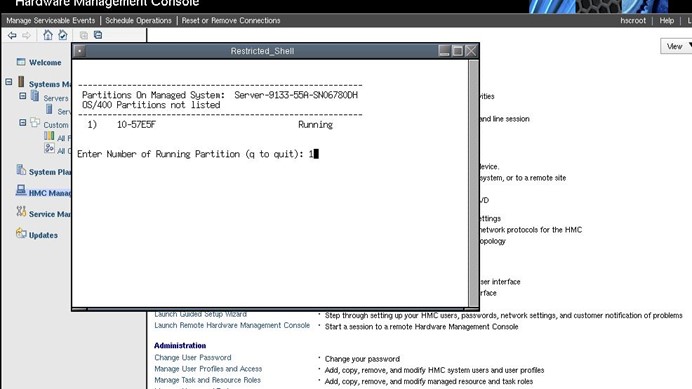Viewport: 692px width, 389px height.
Task: Select Service Management in the navigation pane
Action: click(50, 214)
